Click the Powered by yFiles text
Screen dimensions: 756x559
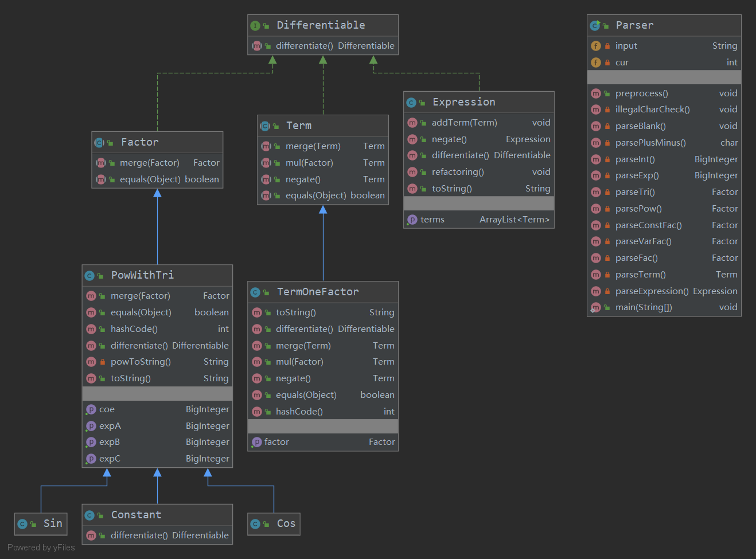tap(41, 548)
